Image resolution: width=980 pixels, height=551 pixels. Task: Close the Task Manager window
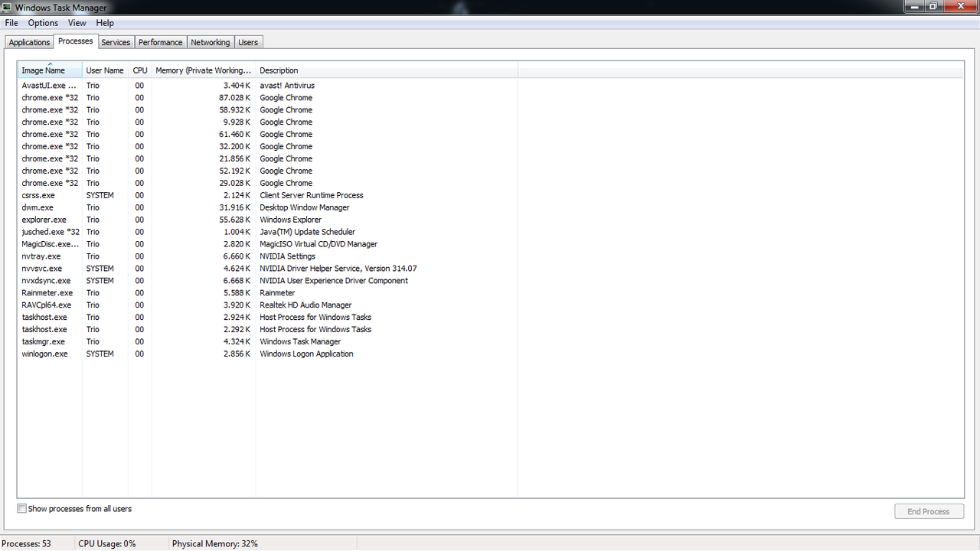pyautogui.click(x=959, y=6)
